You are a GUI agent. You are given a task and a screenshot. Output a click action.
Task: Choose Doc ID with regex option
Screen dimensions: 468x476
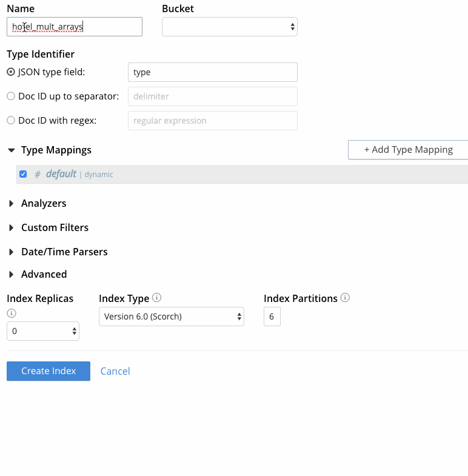tap(11, 121)
